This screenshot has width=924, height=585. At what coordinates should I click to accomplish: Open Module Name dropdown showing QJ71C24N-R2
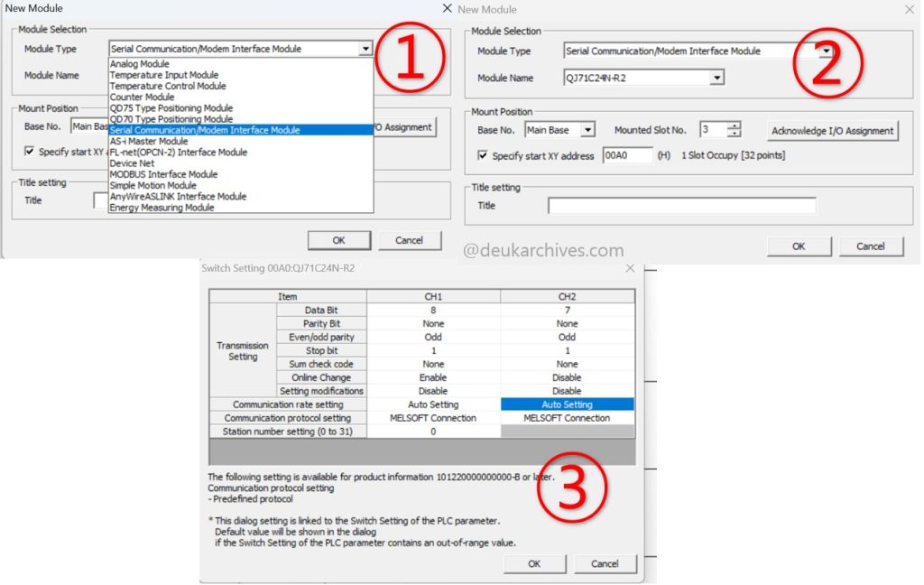pos(716,78)
